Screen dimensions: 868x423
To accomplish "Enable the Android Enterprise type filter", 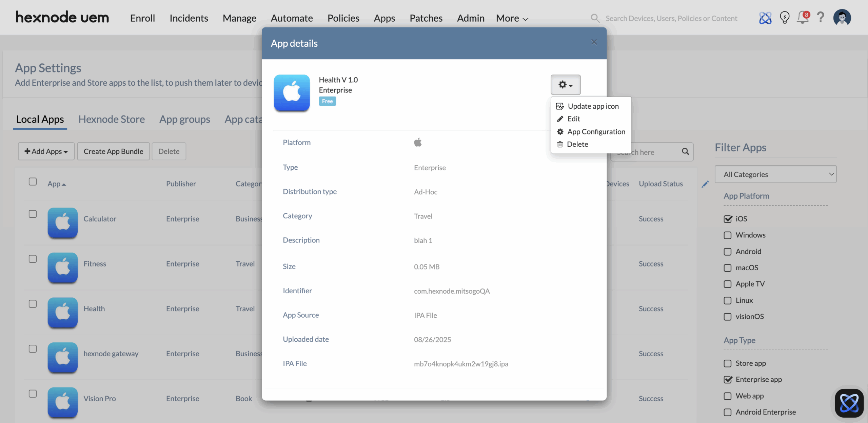I will point(728,412).
